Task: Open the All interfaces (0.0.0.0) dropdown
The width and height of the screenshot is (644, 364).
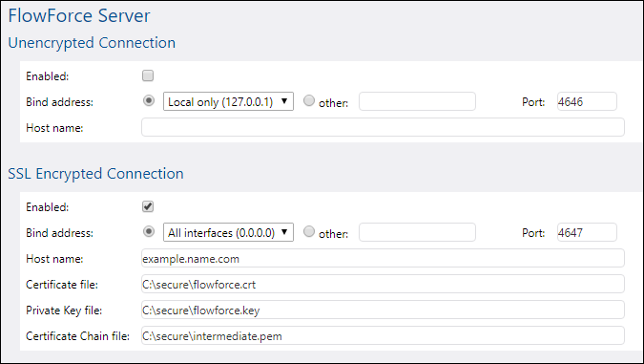Action: (x=228, y=232)
